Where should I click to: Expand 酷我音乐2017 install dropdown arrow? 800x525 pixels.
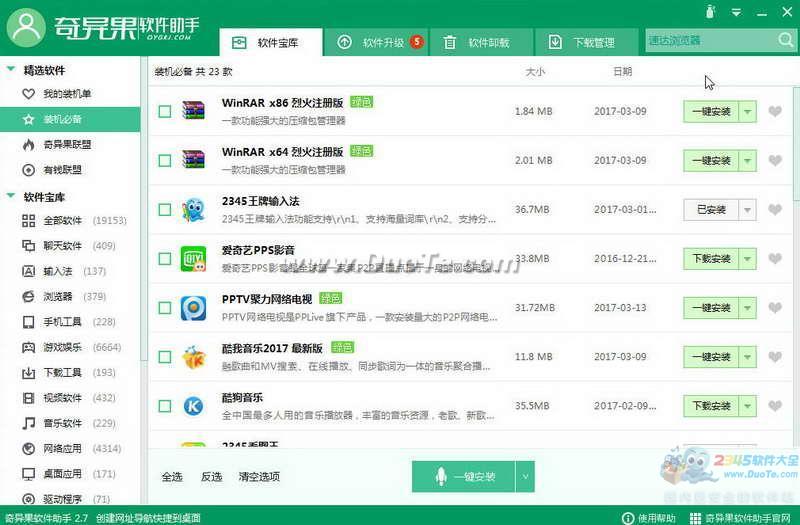[x=747, y=357]
